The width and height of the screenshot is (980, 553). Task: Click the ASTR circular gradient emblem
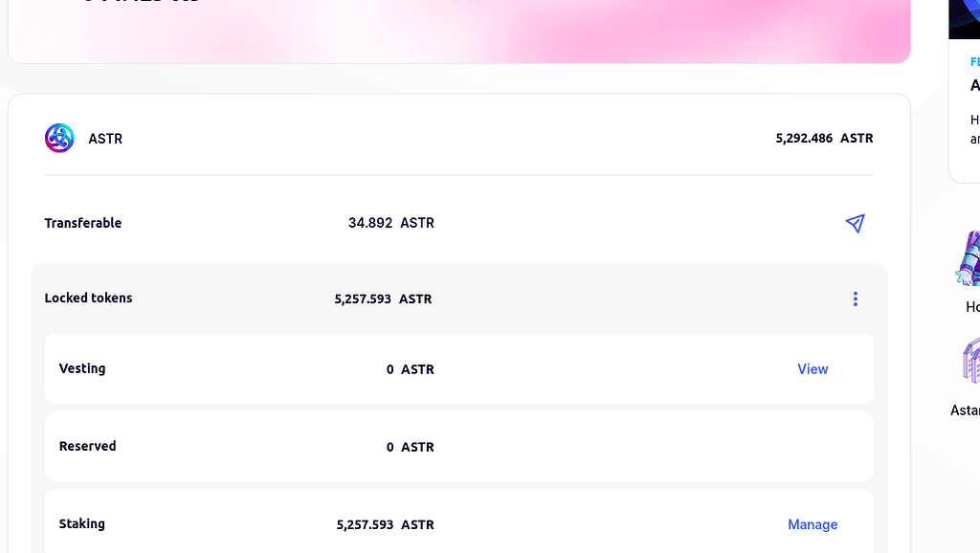(x=58, y=138)
